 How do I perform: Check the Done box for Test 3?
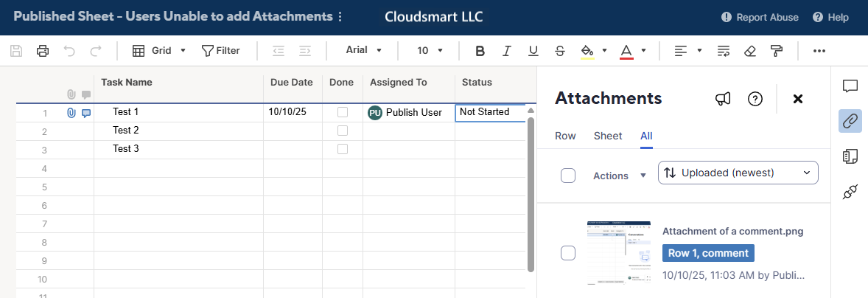(x=342, y=149)
